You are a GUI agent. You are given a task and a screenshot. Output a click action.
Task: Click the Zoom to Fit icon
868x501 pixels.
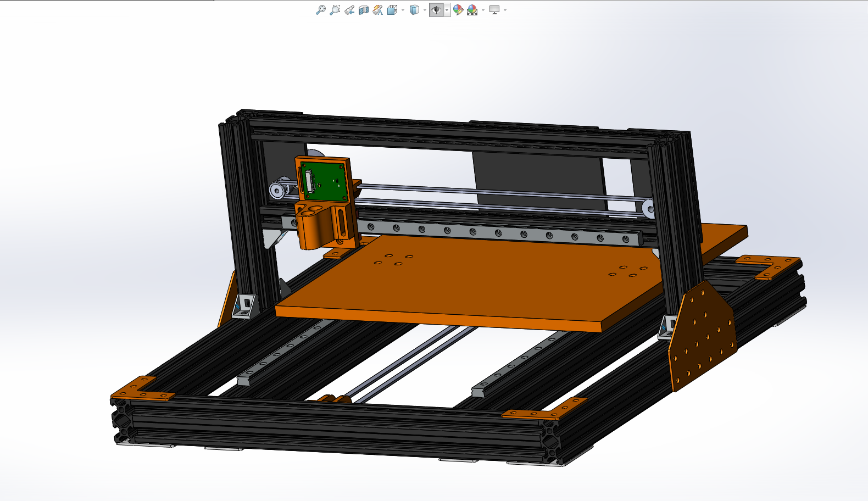pyautogui.click(x=321, y=10)
